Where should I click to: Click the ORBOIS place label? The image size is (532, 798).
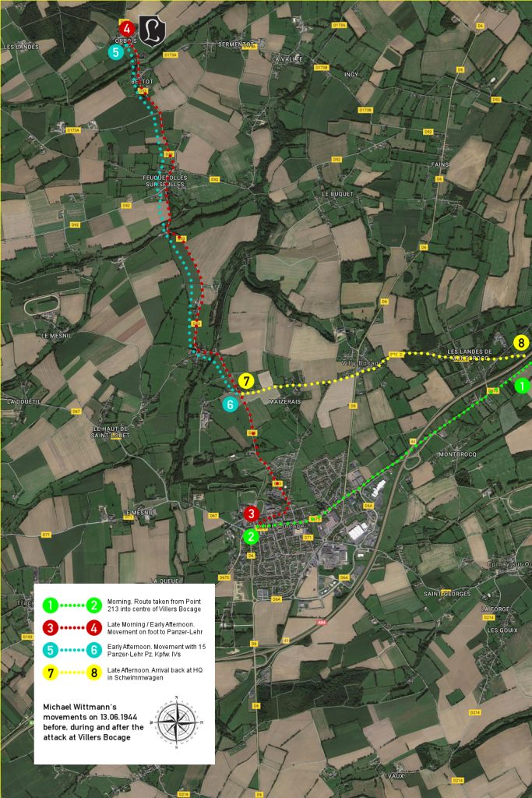(x=125, y=41)
